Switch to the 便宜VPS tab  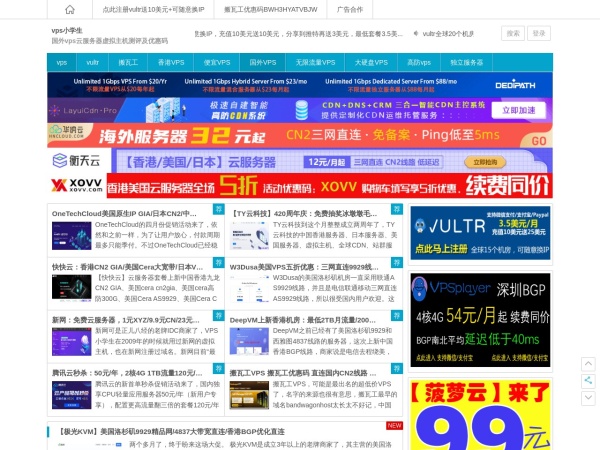click(x=217, y=62)
